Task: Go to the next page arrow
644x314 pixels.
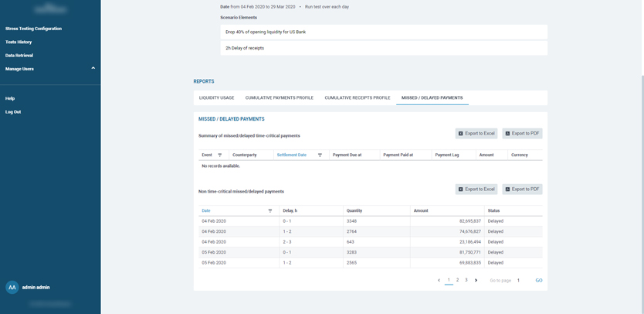Action: pos(476,281)
